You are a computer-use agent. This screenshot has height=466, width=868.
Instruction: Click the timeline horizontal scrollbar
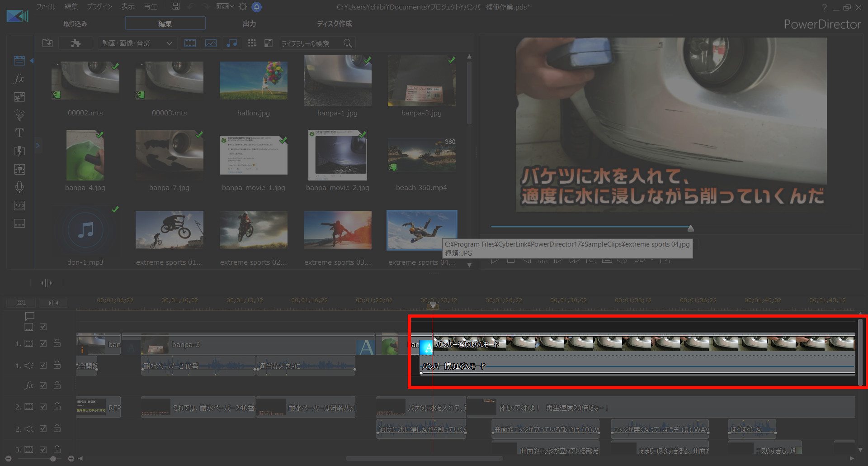425,458
